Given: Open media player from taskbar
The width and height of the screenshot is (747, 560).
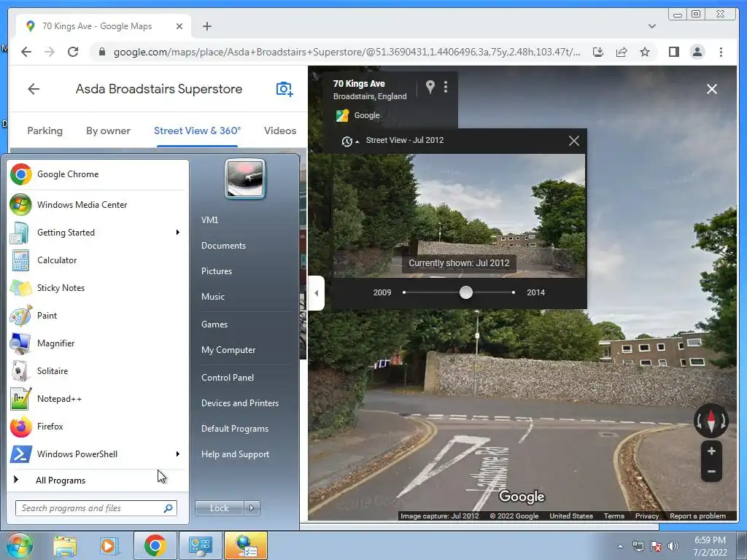Looking at the screenshot, I should (109, 545).
